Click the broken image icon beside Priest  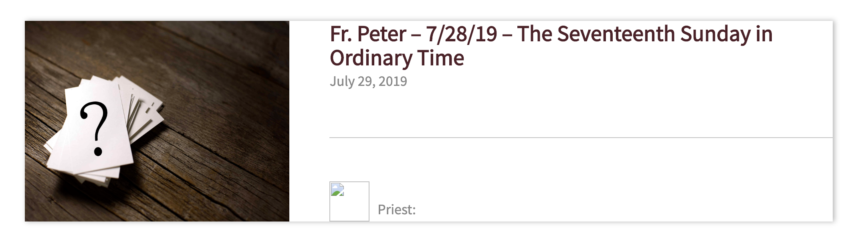click(337, 190)
